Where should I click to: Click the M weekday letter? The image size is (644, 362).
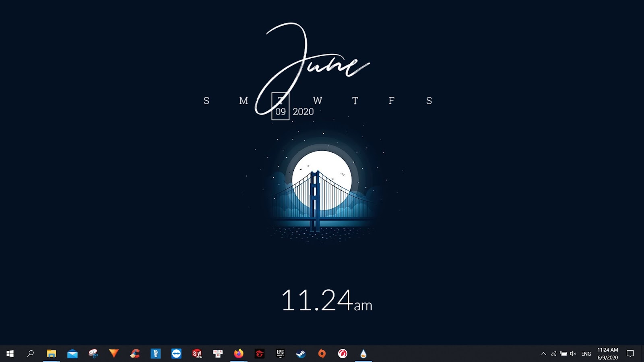coord(244,101)
